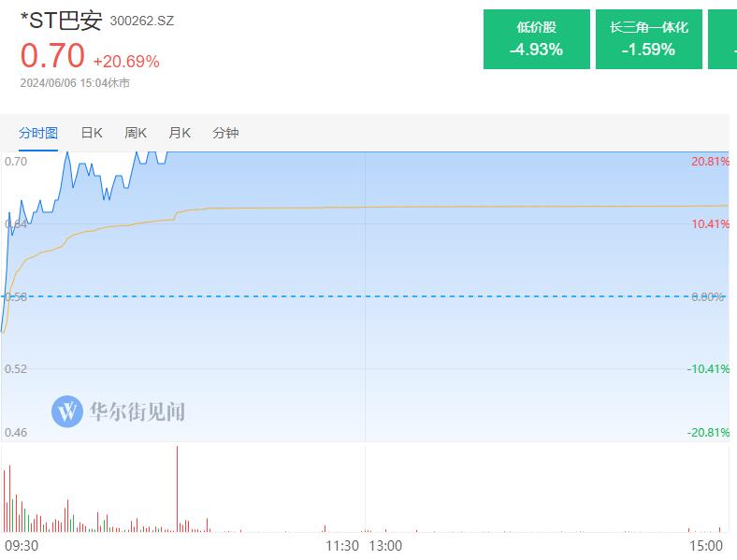The width and height of the screenshot is (737, 560).
Task: Click the current price 0.70
Action: click(x=52, y=56)
